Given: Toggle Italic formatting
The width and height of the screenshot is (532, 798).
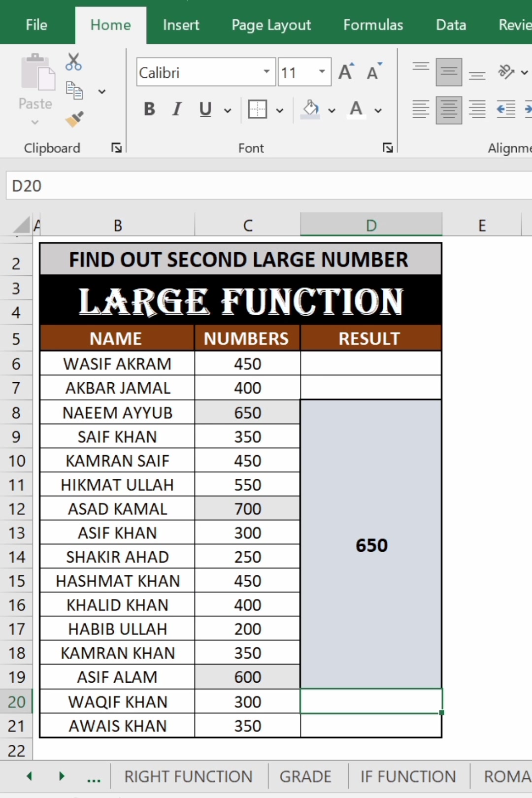Looking at the screenshot, I should tap(177, 109).
